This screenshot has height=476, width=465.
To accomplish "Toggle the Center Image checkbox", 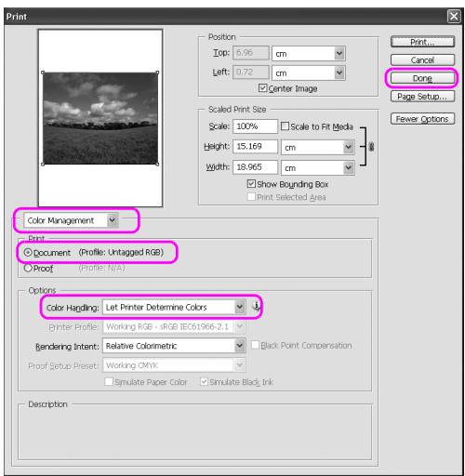I will point(262,88).
